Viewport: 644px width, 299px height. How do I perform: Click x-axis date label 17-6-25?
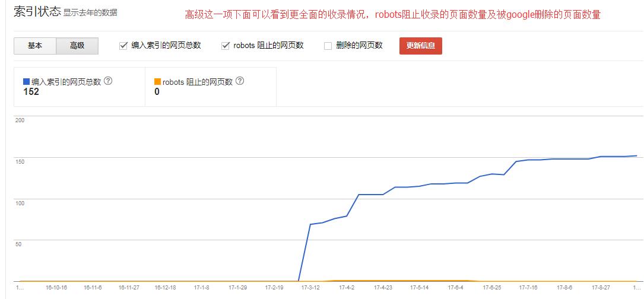(492, 288)
